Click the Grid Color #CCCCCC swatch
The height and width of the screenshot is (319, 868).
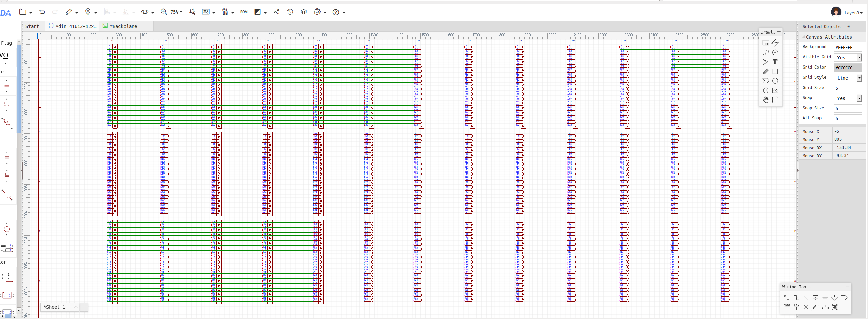tap(848, 68)
